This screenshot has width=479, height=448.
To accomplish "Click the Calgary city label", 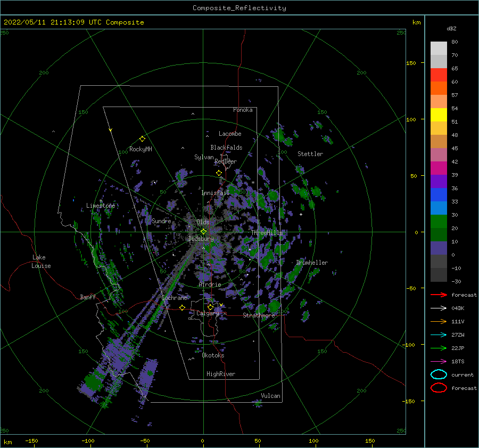I will click(x=208, y=313).
